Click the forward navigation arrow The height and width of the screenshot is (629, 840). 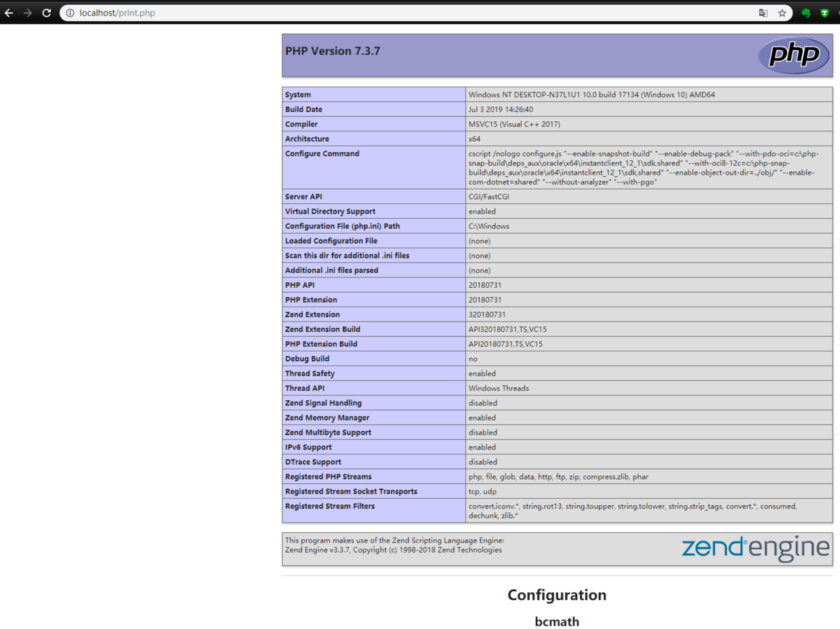pos(28,13)
